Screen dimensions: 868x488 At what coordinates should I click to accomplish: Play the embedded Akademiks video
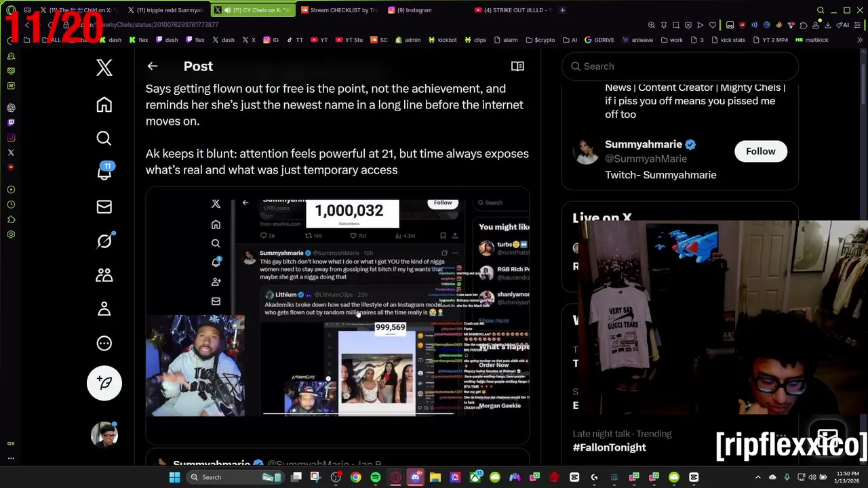337,307
